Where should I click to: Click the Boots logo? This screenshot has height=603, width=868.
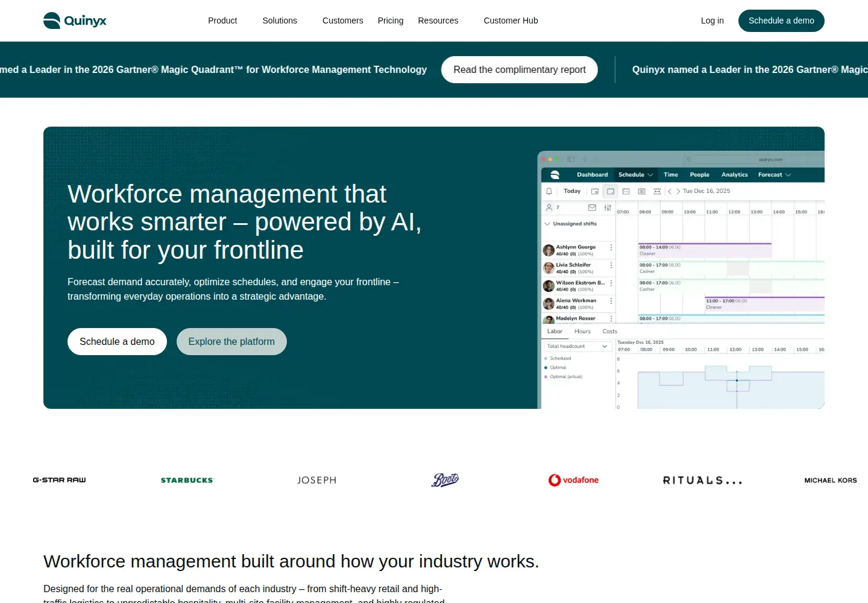click(x=445, y=480)
